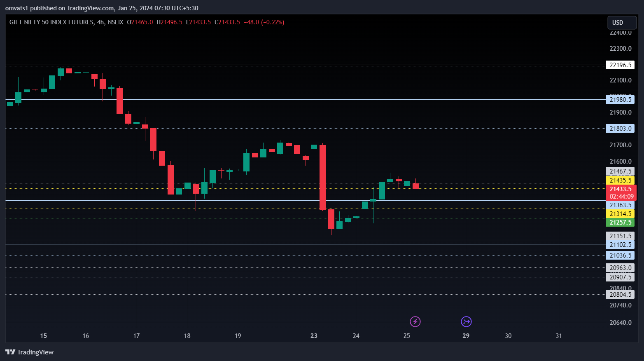Click the 22100.0 axis value

(621, 80)
